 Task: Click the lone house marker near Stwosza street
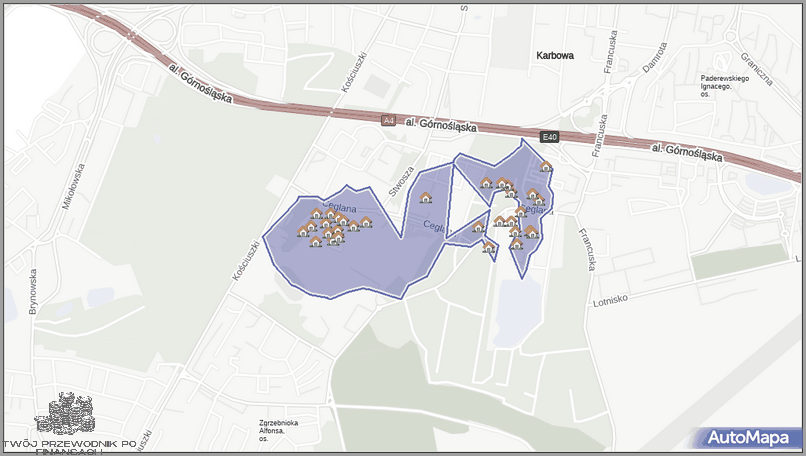425,197
